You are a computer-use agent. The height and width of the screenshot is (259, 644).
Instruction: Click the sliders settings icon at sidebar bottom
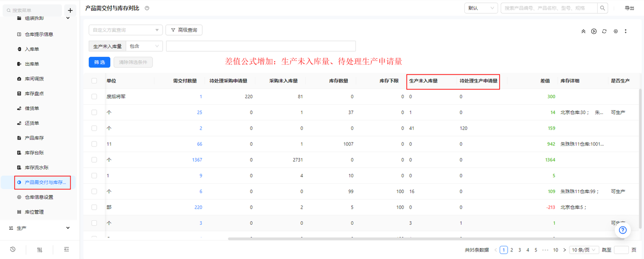[x=40, y=249]
